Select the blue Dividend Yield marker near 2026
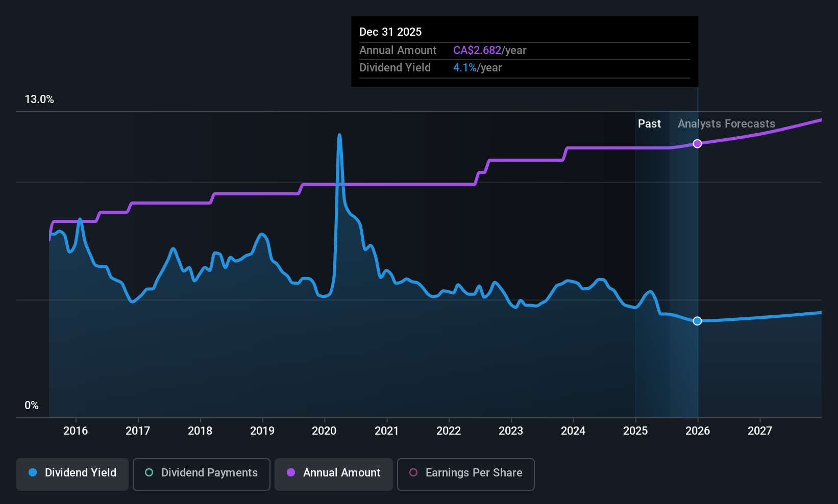838x504 pixels. tap(697, 321)
